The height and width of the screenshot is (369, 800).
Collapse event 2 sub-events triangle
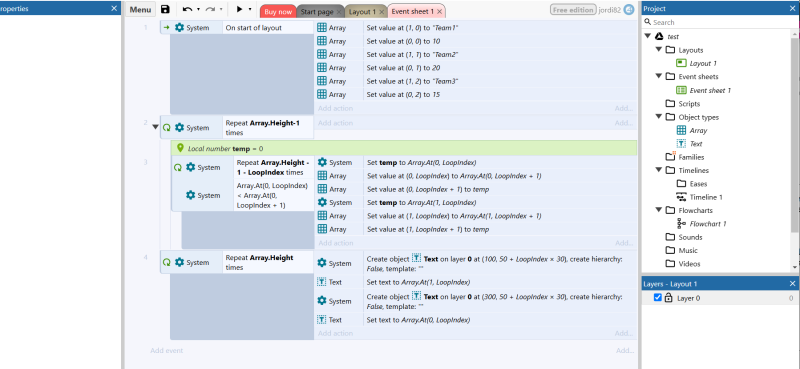[156, 127]
